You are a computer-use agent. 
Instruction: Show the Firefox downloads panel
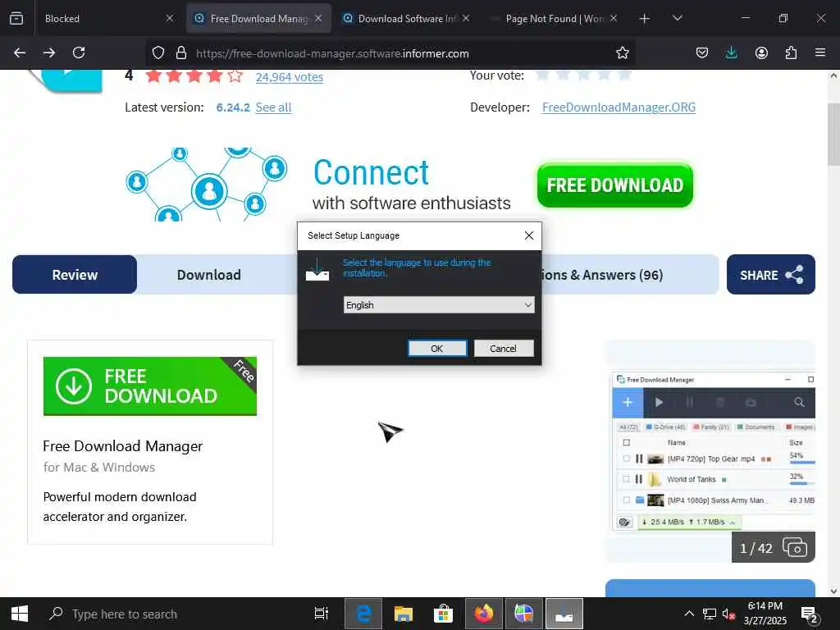(x=731, y=52)
